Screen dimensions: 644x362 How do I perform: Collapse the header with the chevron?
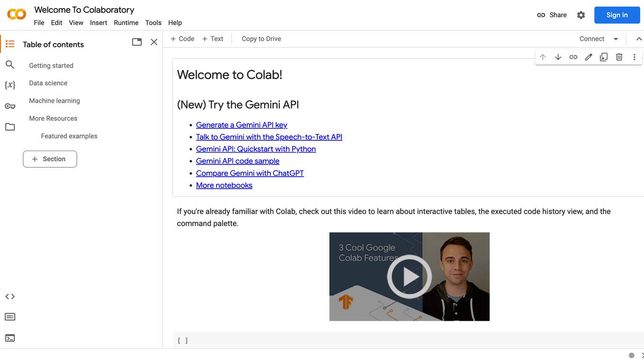[x=639, y=39]
